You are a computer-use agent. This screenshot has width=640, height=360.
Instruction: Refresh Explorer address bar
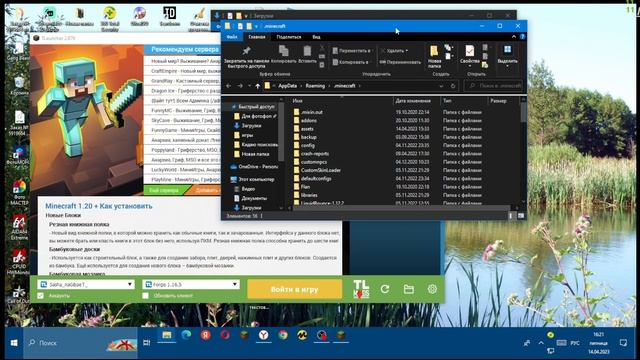(x=453, y=86)
